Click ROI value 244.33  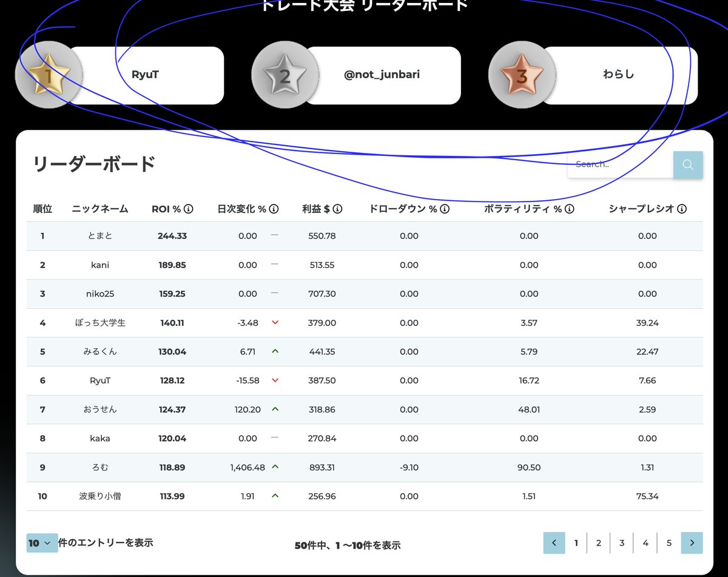[x=172, y=236]
